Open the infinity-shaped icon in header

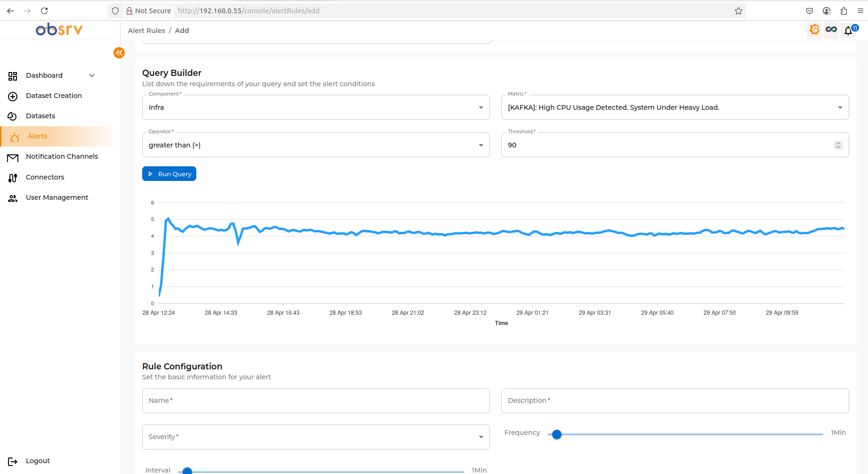click(x=831, y=30)
